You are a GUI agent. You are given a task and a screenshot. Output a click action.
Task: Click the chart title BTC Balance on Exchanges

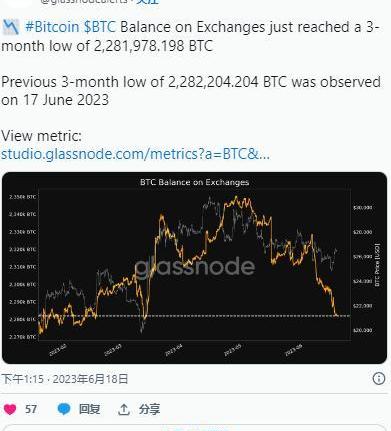coord(194,182)
